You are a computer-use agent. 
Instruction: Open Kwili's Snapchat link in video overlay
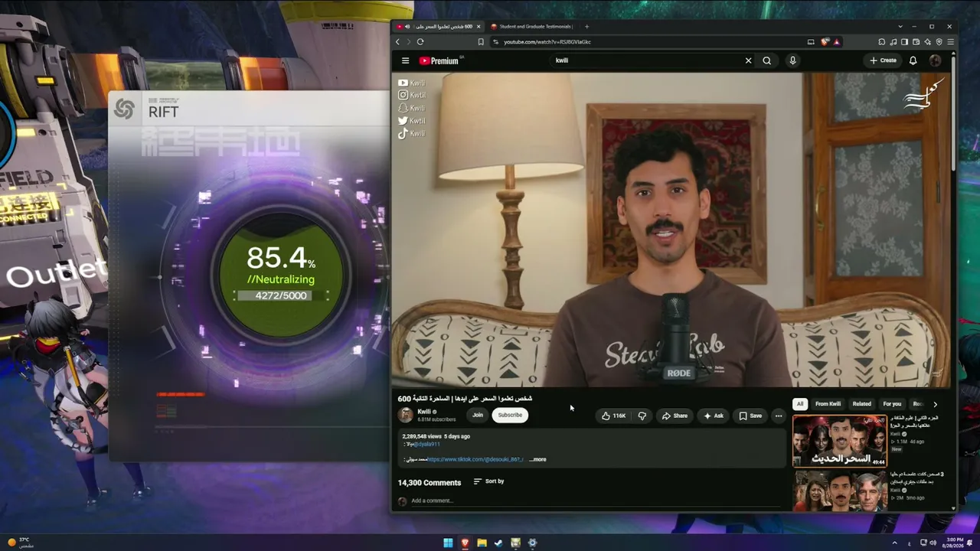(411, 108)
